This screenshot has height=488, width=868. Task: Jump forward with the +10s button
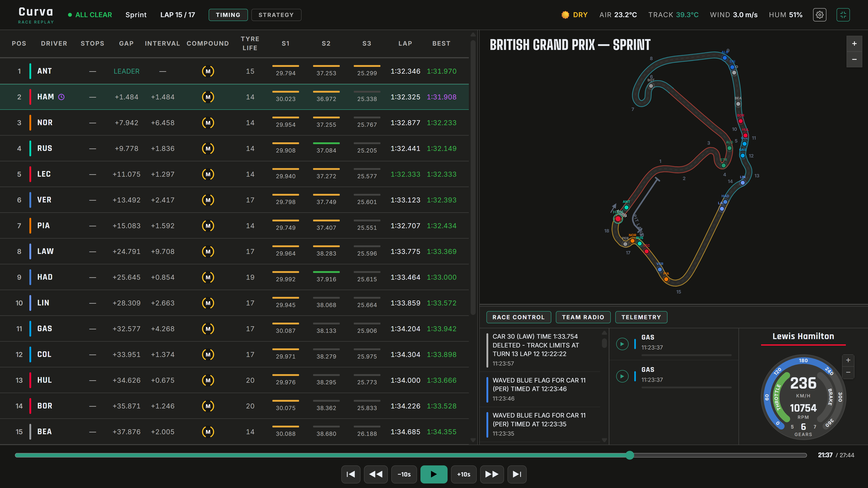[x=464, y=474]
